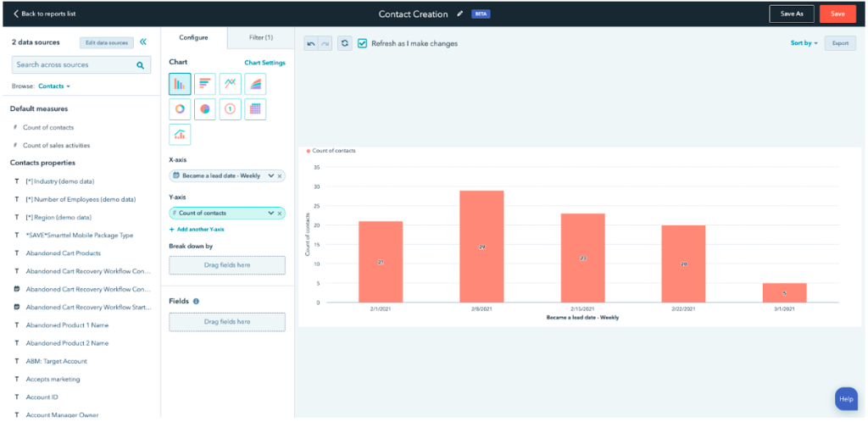Viewport: 868px width, 422px height.
Task: Open the Configure tab
Action: coord(193,37)
